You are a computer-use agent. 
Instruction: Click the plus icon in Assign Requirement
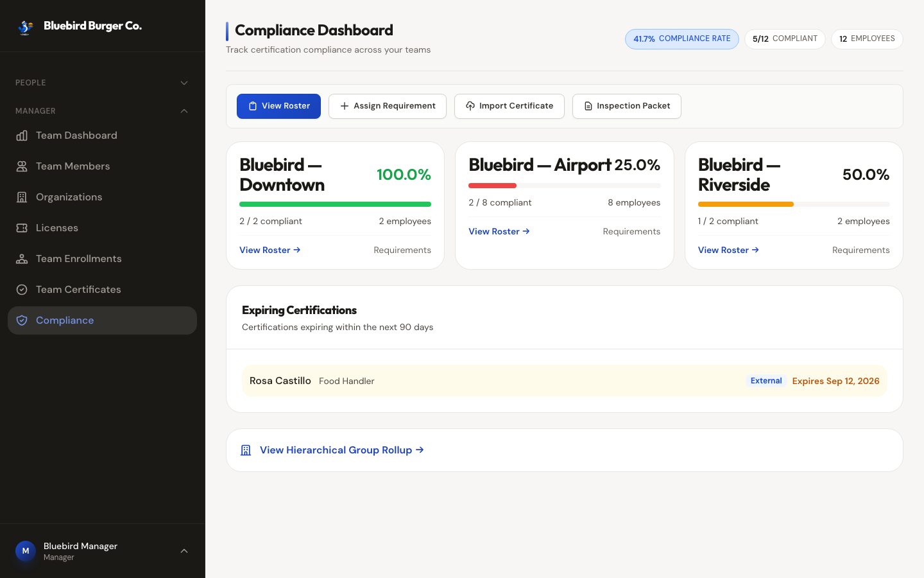coord(345,106)
